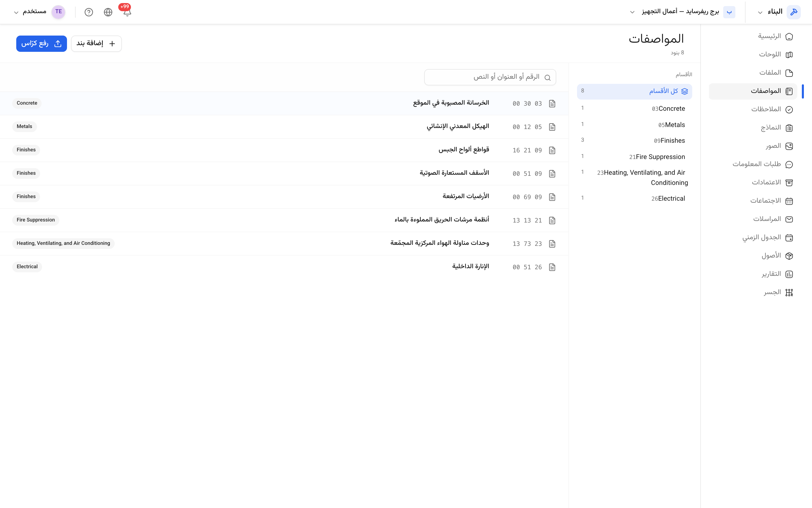Click the الملفات files icon
This screenshot has width=812, height=508.
pos(789,73)
